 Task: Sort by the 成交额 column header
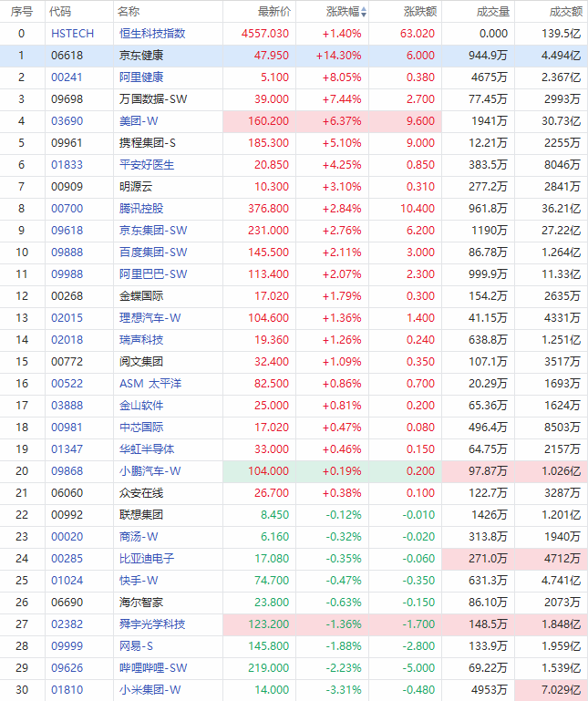click(x=565, y=12)
